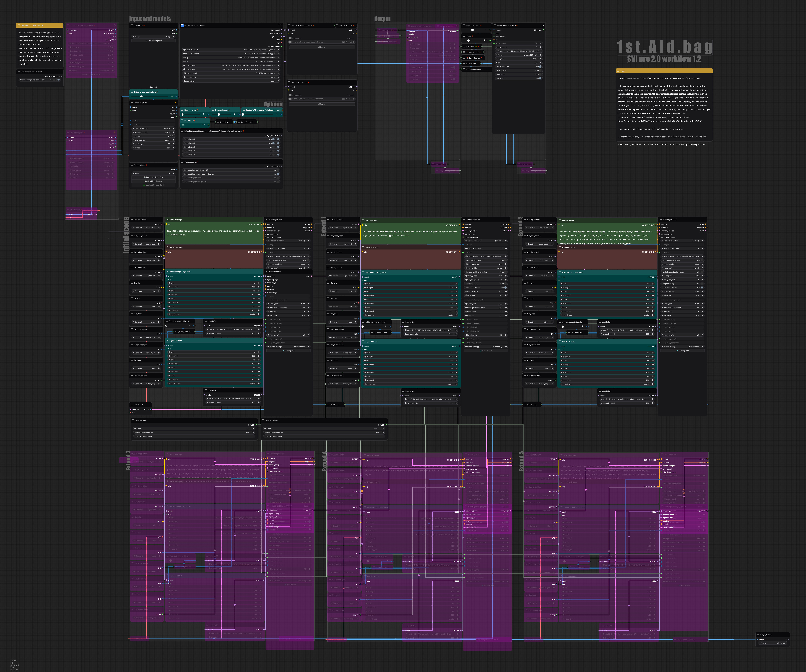The height and width of the screenshot is (672, 806).
Task: Click navigate arrow icon for Enable Extend1
Action: 278,139
